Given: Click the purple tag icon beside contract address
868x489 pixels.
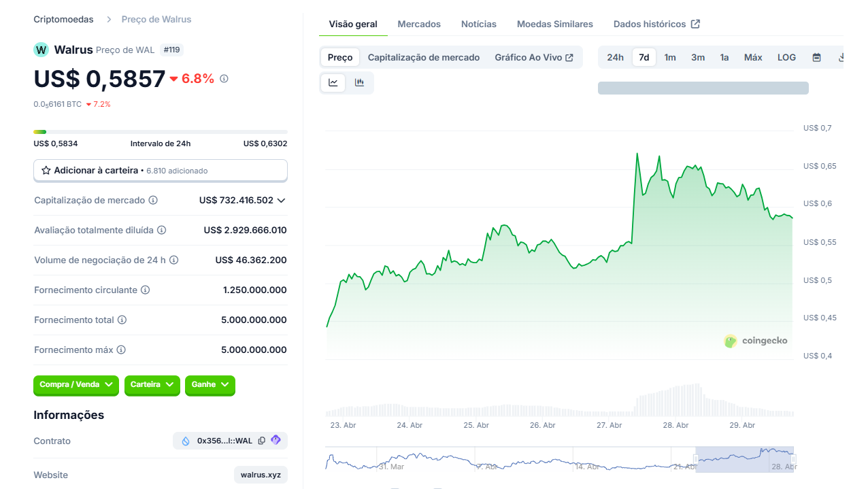Looking at the screenshot, I should click(276, 440).
